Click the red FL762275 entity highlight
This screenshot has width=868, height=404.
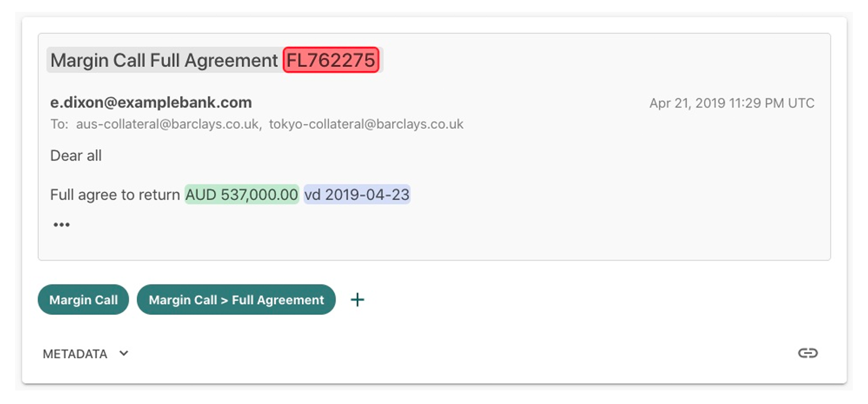click(x=331, y=60)
